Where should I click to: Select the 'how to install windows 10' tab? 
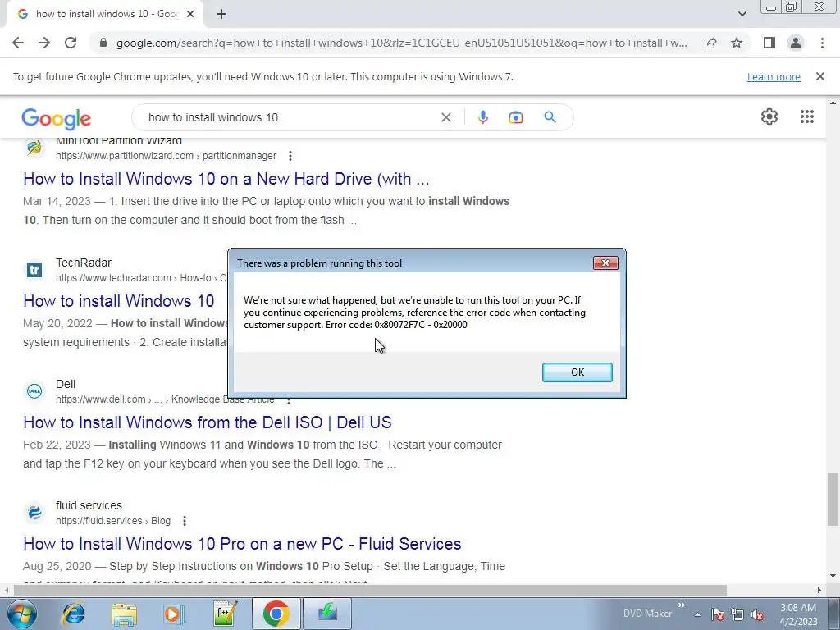pyautogui.click(x=105, y=15)
